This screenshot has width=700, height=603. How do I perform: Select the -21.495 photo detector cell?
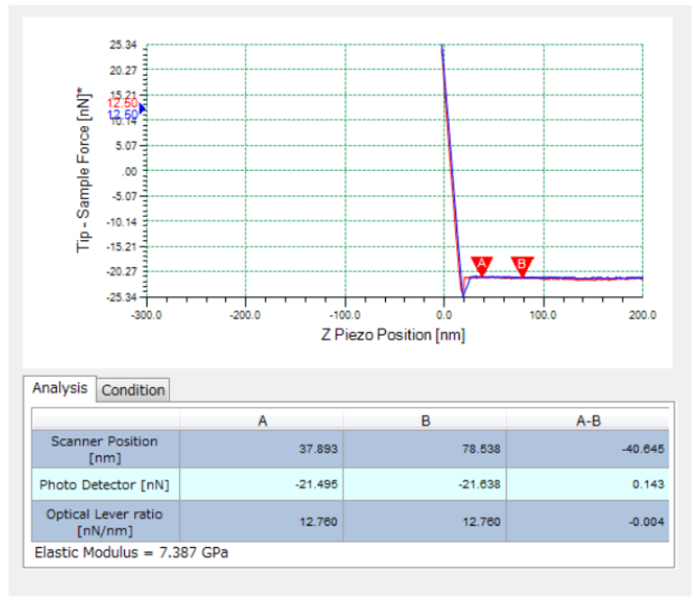tap(261, 484)
